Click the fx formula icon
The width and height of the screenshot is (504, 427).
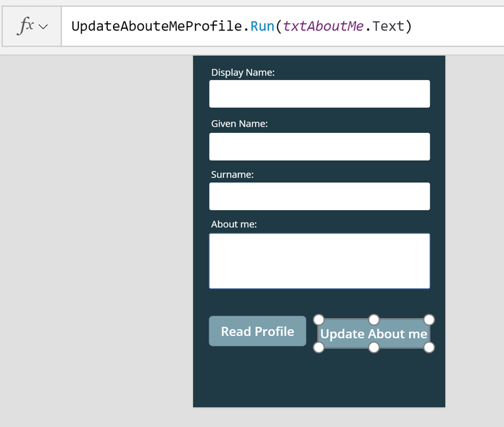pyautogui.click(x=25, y=26)
